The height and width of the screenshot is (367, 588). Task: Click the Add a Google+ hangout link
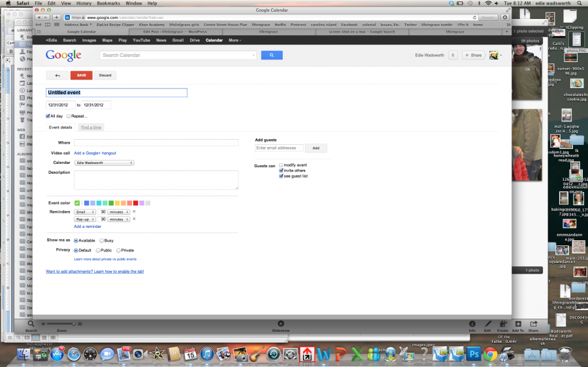tap(95, 153)
